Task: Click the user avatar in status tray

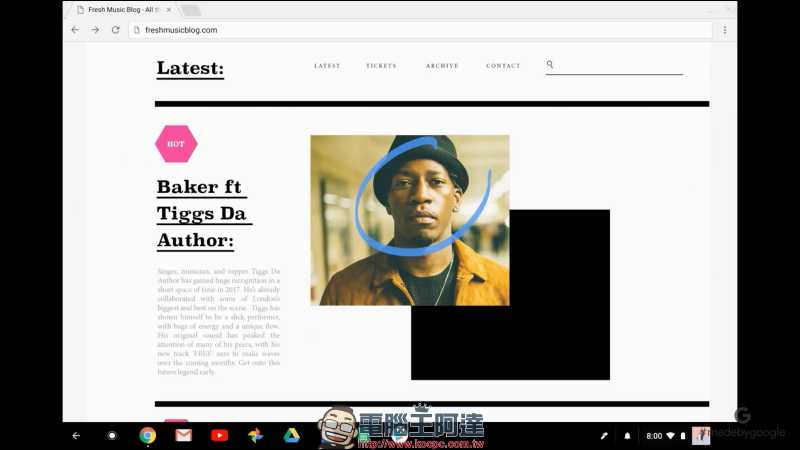Action: 701,436
